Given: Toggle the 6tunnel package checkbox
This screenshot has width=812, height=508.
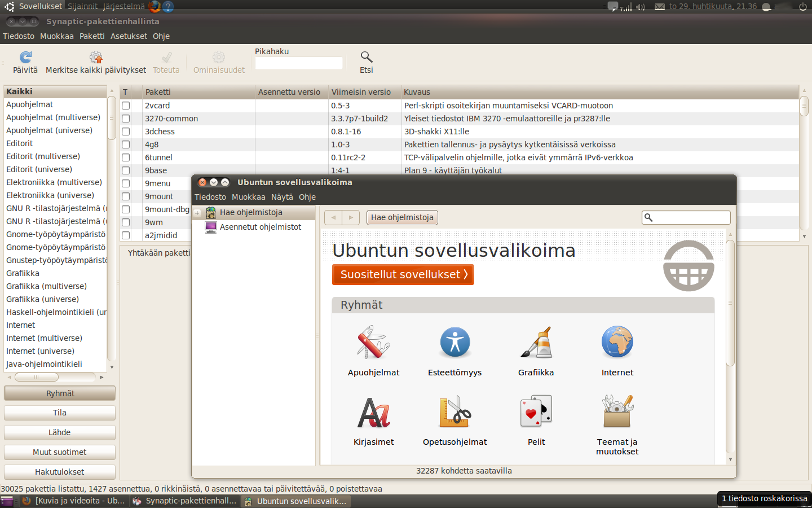Looking at the screenshot, I should point(126,157).
